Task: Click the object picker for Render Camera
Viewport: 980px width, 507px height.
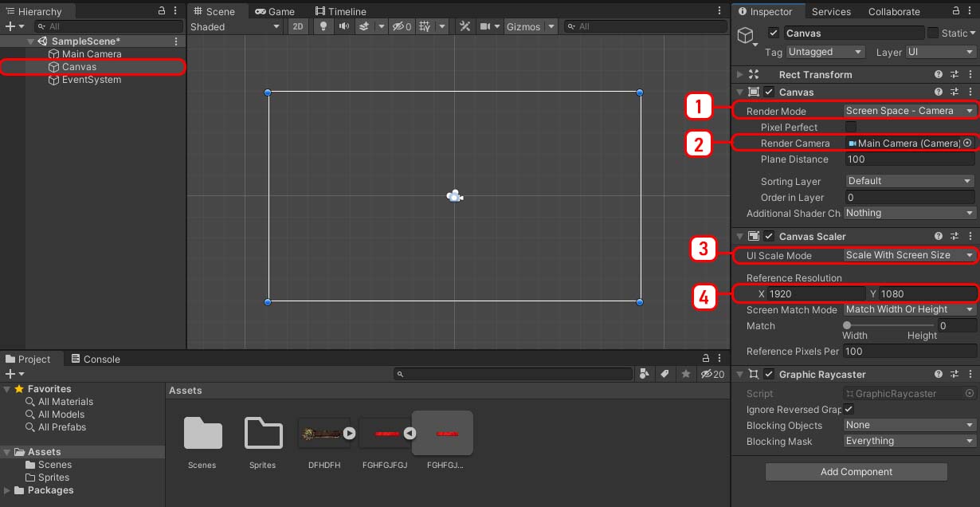Action: tap(967, 143)
